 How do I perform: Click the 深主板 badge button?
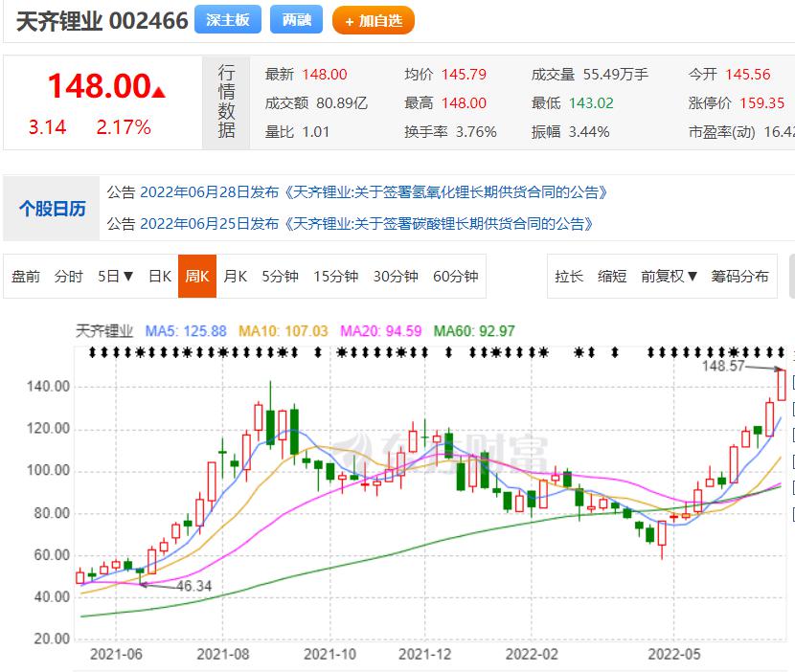228,20
